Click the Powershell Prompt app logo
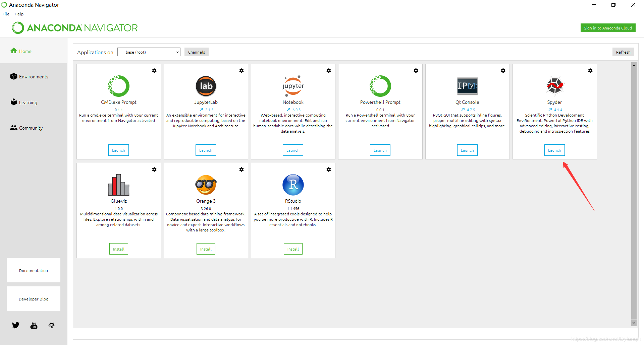 point(380,86)
